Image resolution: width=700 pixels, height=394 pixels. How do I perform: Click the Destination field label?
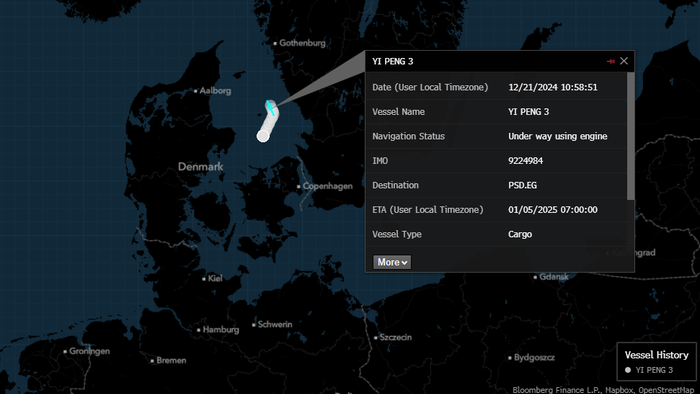click(396, 185)
